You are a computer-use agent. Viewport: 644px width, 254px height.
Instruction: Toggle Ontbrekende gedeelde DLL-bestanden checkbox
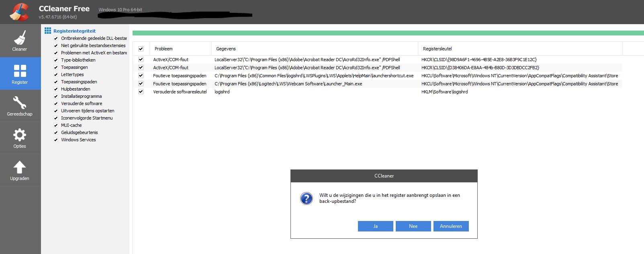pos(56,39)
